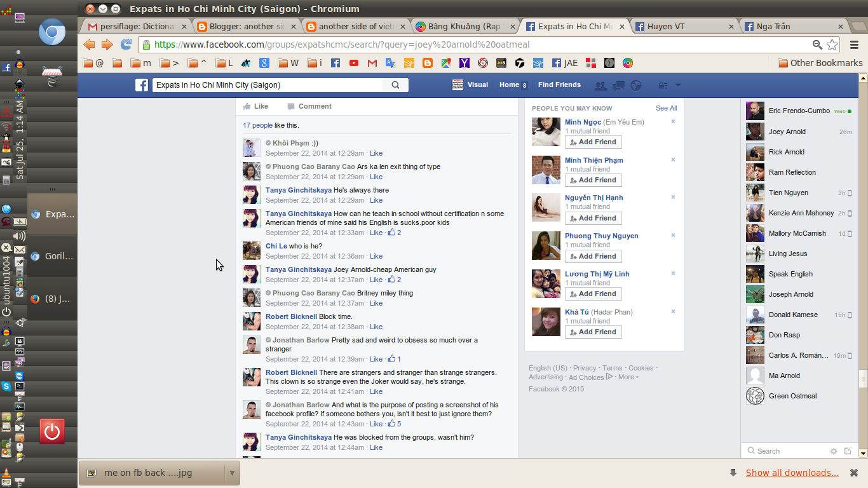Image resolution: width=868 pixels, height=488 pixels.
Task: Click the new message compose icon in chat
Action: 848,451
